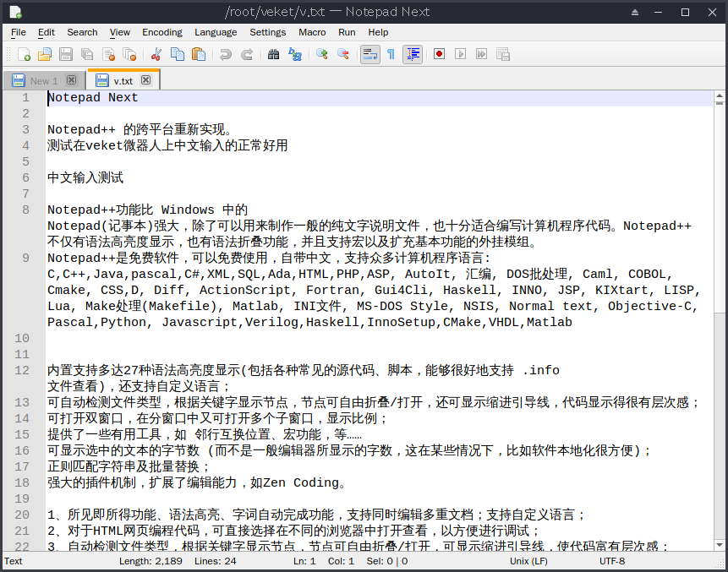Toggle Word Wrap in the toolbar

point(370,54)
